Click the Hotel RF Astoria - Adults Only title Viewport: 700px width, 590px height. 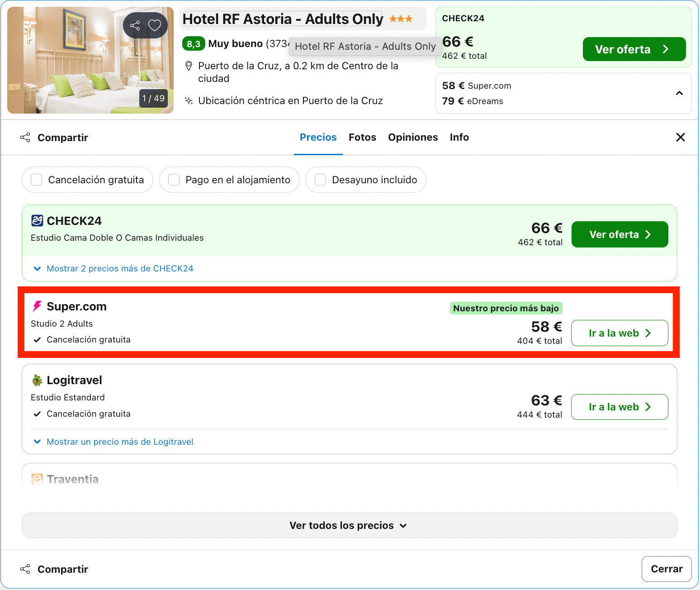point(283,19)
